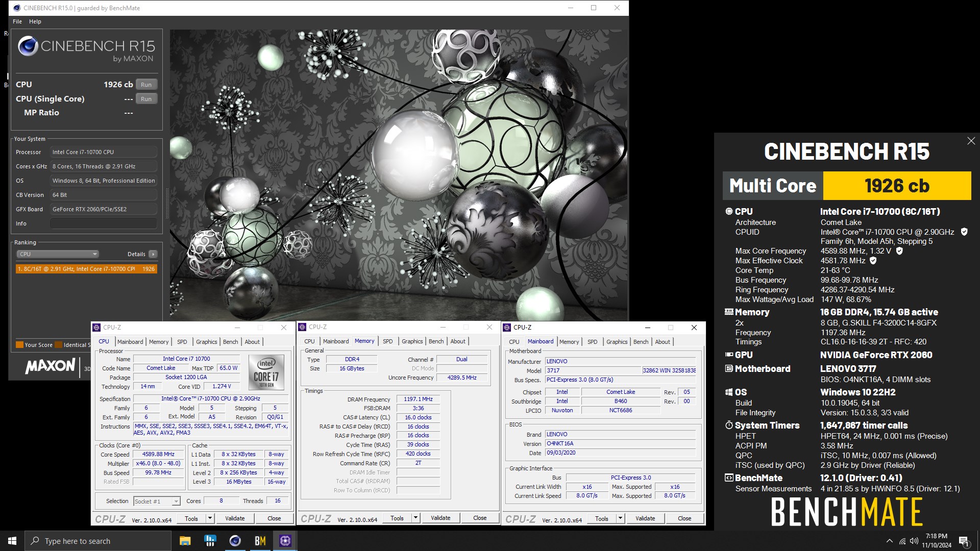Click verified shield beside Max Effective Clock
The image size is (980, 551).
pos(873,261)
